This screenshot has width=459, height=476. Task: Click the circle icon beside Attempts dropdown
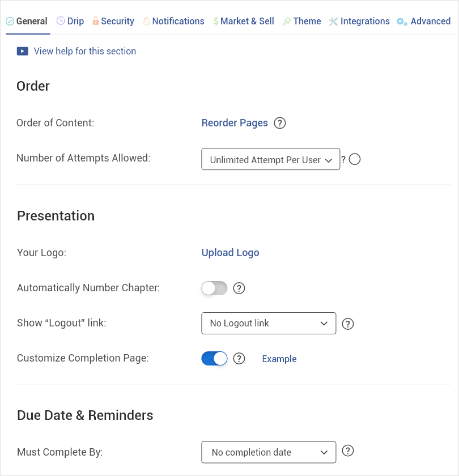tap(355, 159)
